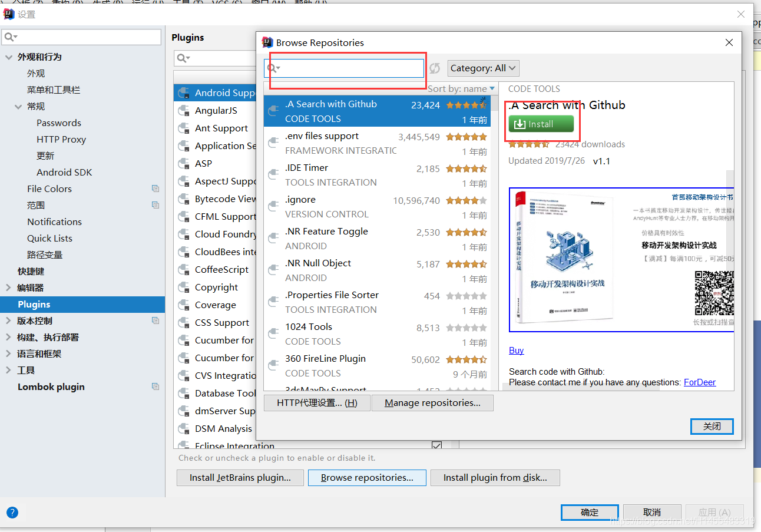
Task: Collapse the 常规 tree node
Action: (18, 107)
